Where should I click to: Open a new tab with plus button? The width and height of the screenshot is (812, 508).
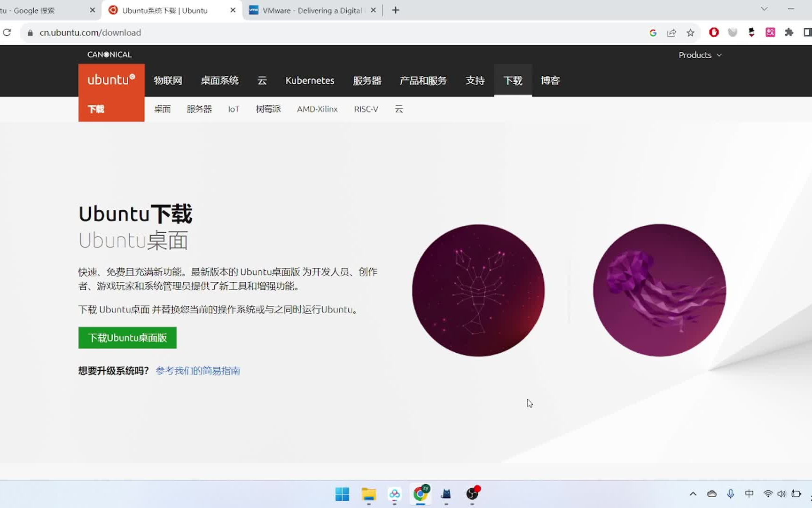pos(396,10)
